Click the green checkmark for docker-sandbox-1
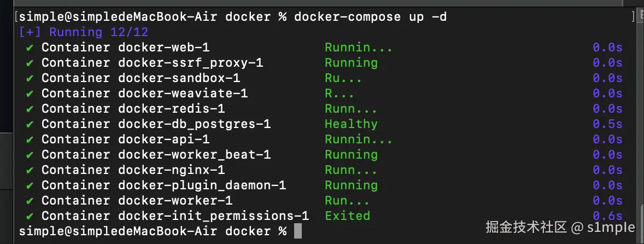Image resolution: width=644 pixels, height=244 pixels. pyautogui.click(x=30, y=78)
